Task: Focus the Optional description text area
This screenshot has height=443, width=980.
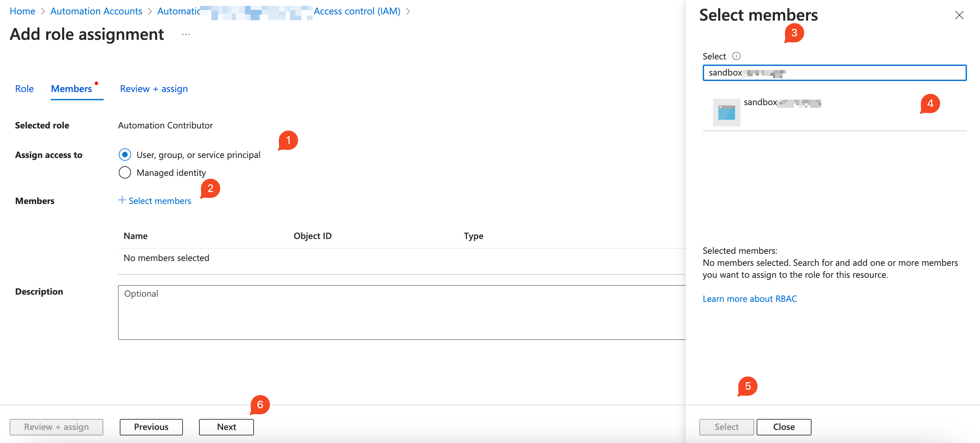Action: pyautogui.click(x=402, y=312)
